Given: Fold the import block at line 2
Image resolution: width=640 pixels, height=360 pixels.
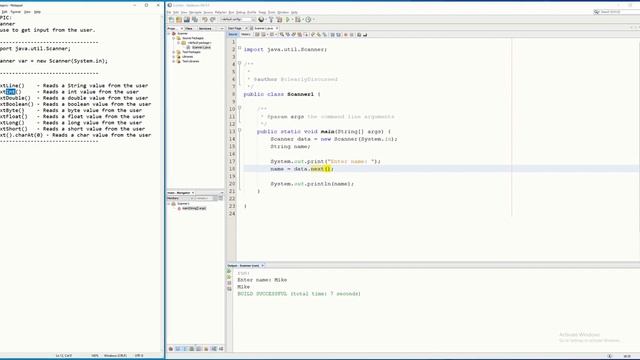Looking at the screenshot, I should [x=240, y=48].
